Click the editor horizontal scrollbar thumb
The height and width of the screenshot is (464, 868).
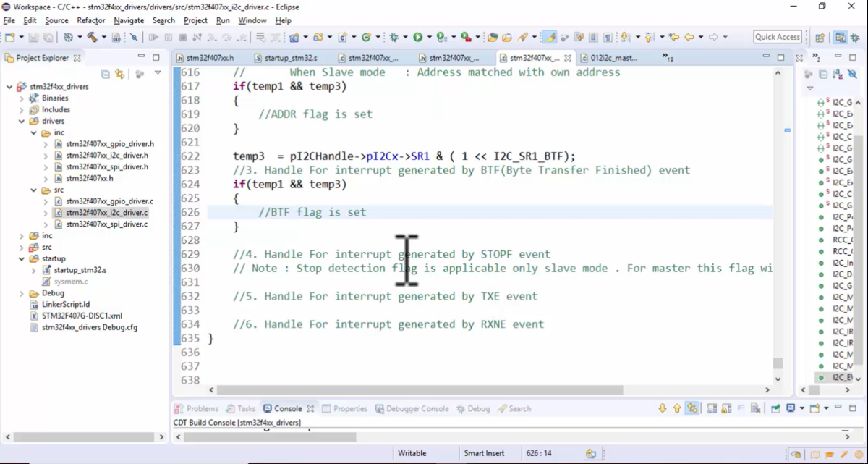421,390
